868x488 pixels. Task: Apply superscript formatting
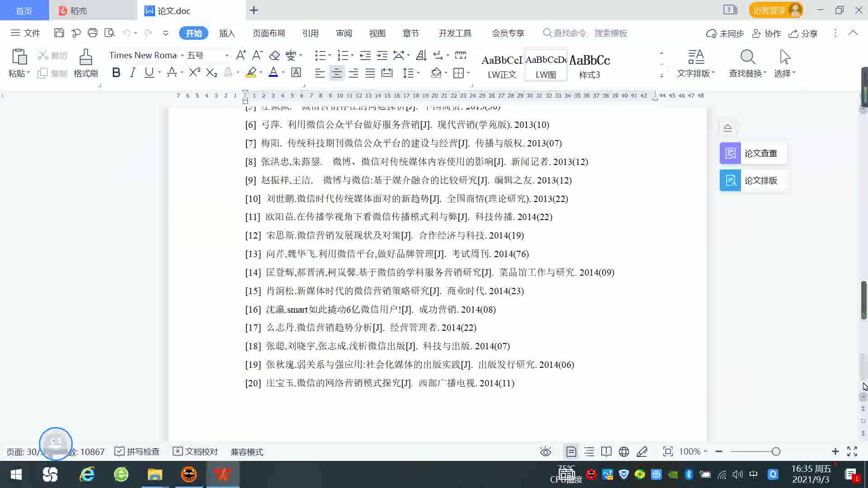[x=194, y=72]
